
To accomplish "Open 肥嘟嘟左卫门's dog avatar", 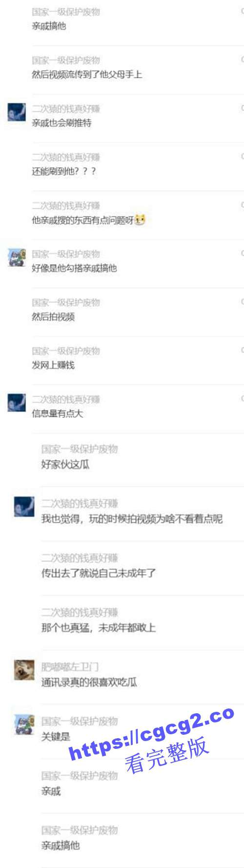I will click(24, 670).
